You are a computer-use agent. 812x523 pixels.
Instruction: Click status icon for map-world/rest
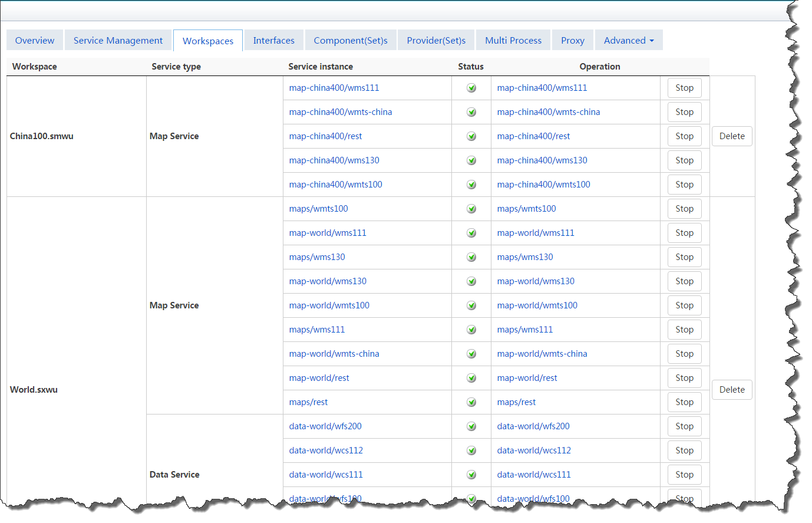471,378
